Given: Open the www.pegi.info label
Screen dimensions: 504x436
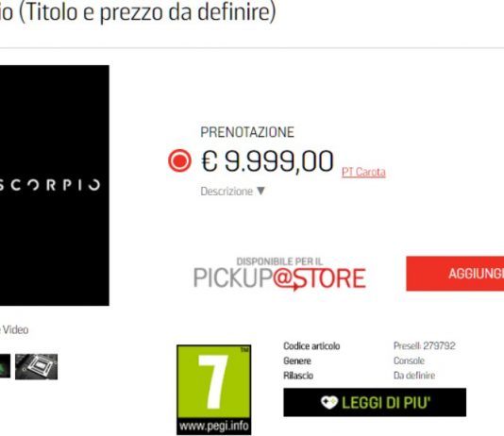Looking at the screenshot, I should (213, 426).
